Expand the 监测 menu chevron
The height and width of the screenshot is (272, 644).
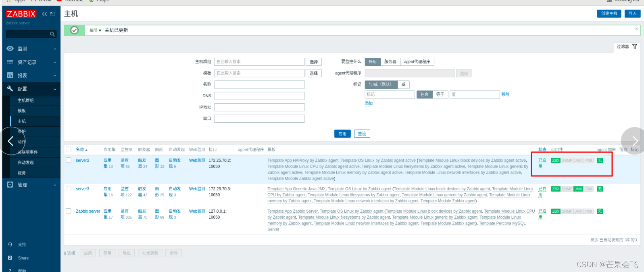(55, 49)
